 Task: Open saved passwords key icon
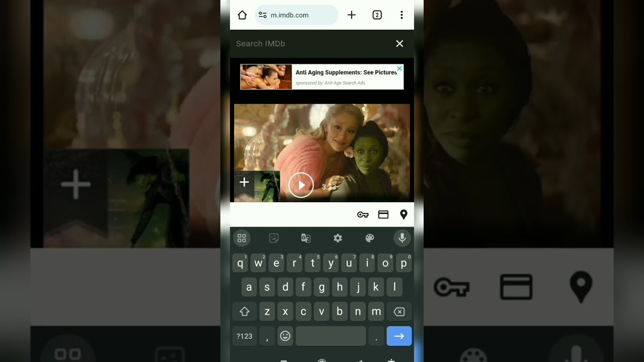[363, 215]
